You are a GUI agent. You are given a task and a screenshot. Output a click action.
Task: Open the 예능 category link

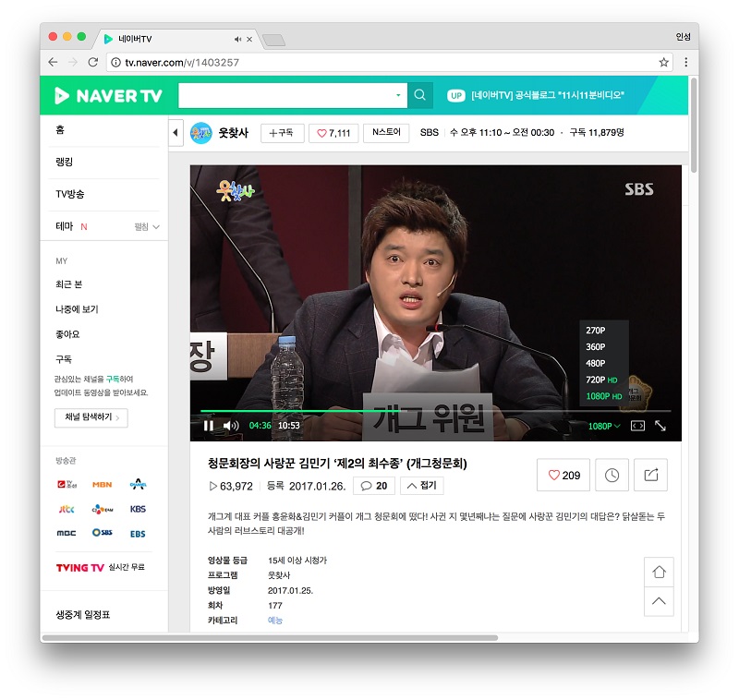(x=274, y=620)
